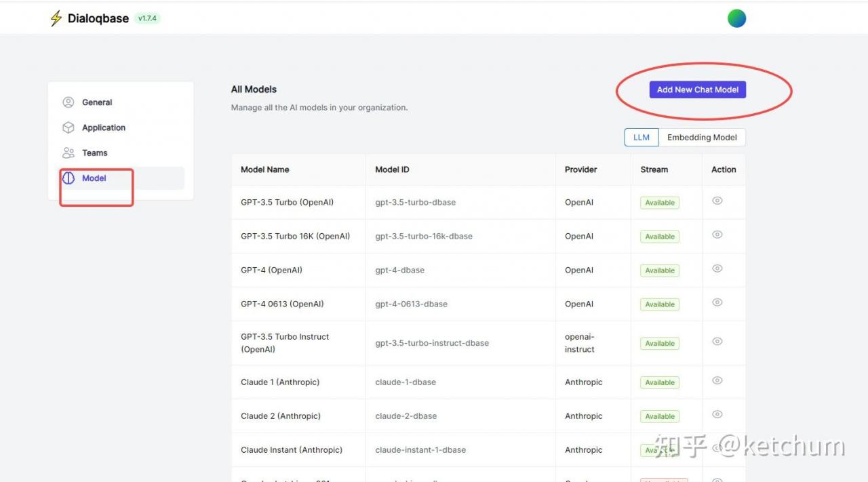Click the Action column header

tap(724, 169)
